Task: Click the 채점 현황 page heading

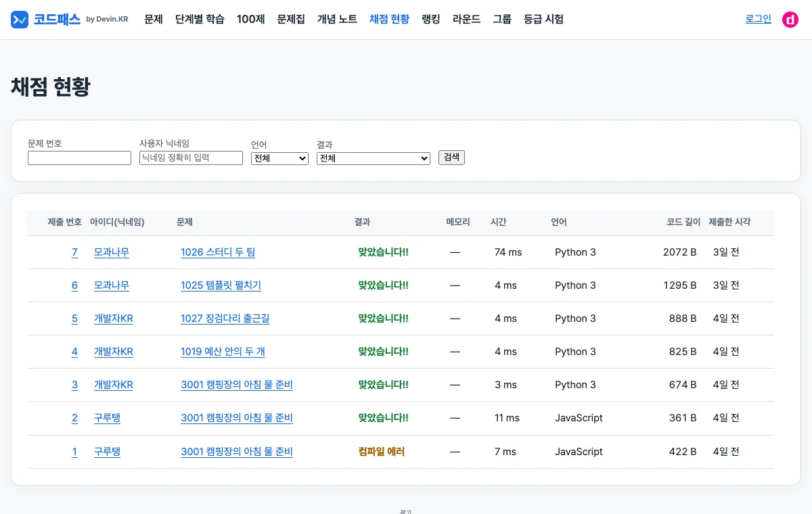Action: click(x=51, y=87)
